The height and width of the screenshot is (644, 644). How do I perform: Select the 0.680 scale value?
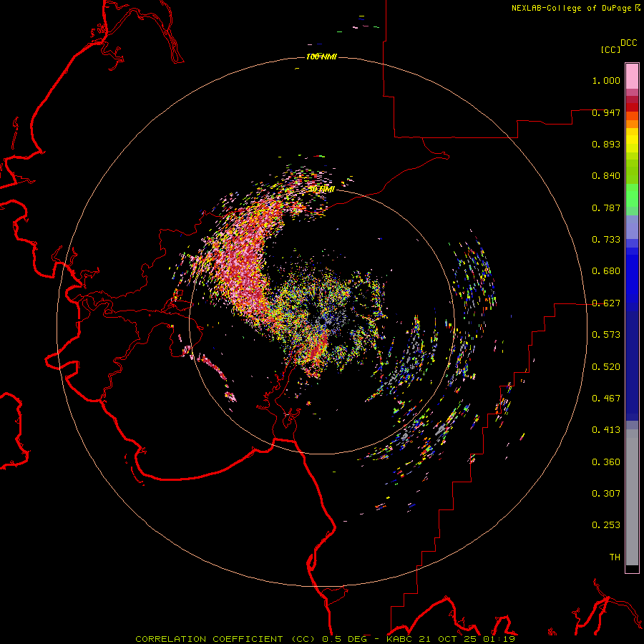(606, 271)
